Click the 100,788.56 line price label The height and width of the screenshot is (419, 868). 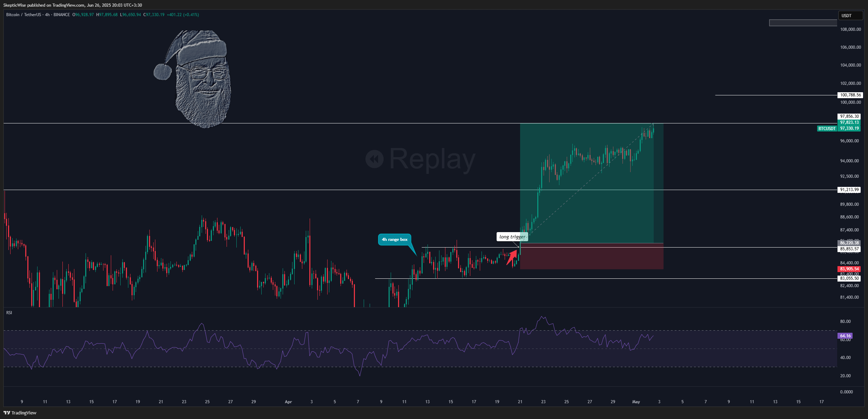coord(850,95)
